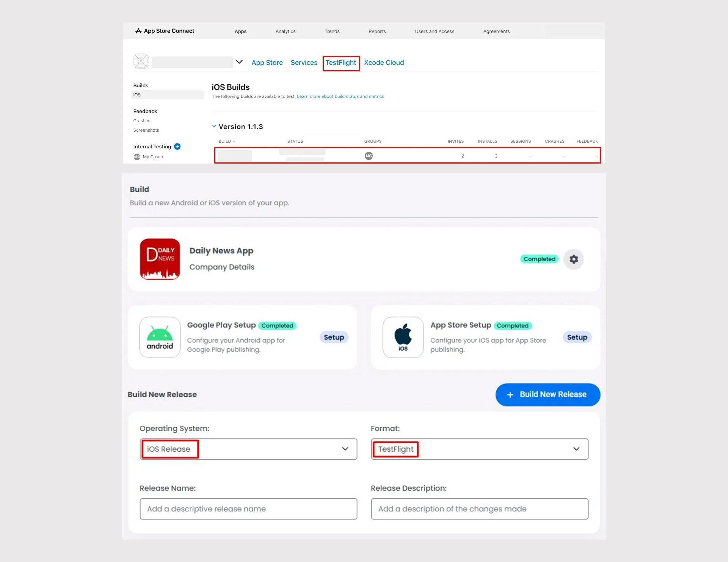Open the Operating System dropdown

[248, 449]
